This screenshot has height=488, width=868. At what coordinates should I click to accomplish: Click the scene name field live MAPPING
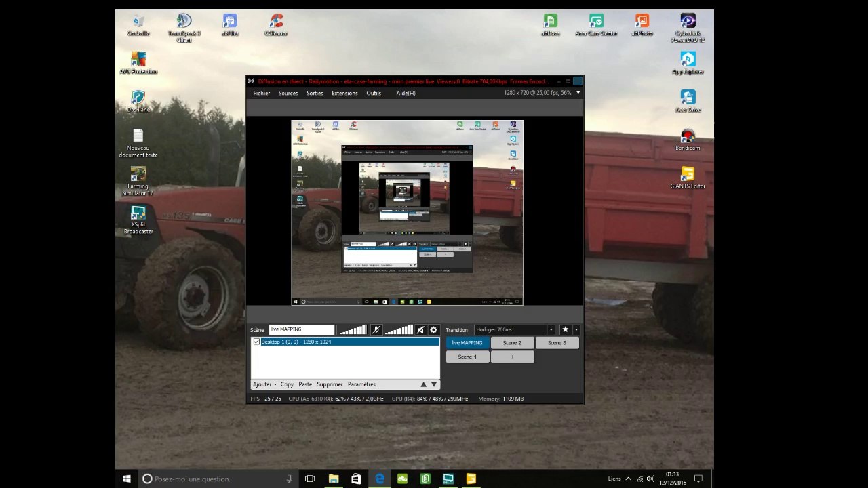302,329
